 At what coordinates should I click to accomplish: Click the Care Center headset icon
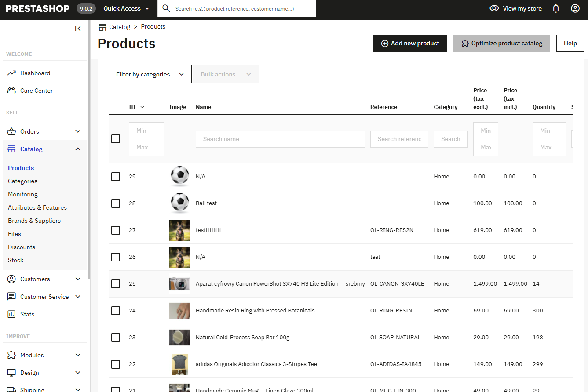(12, 91)
